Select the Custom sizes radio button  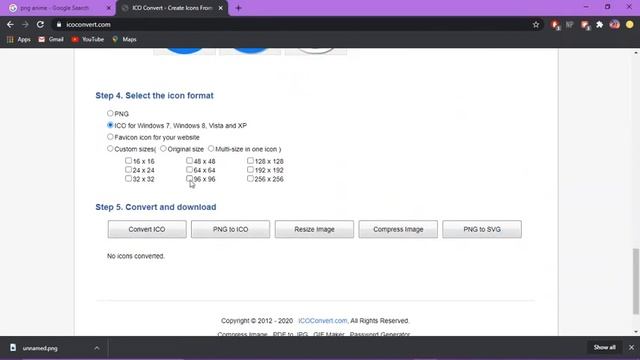tap(110, 149)
